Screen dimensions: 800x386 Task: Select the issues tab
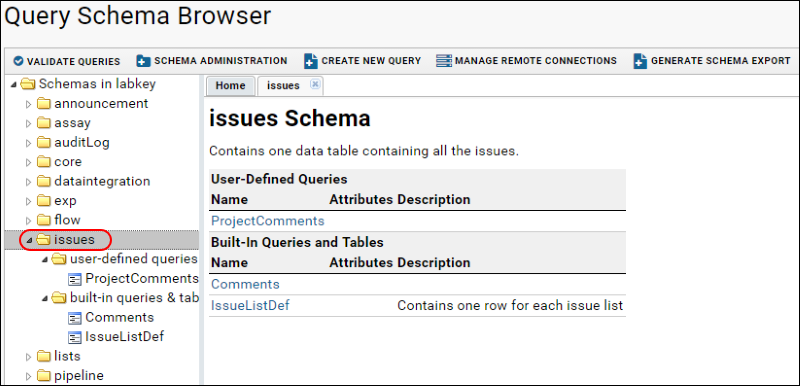(283, 86)
